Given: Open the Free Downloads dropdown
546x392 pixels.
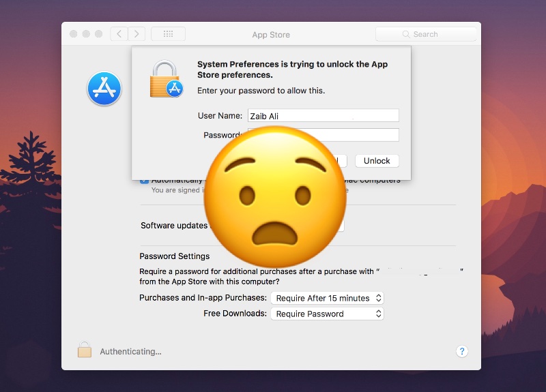Looking at the screenshot, I should [328, 314].
